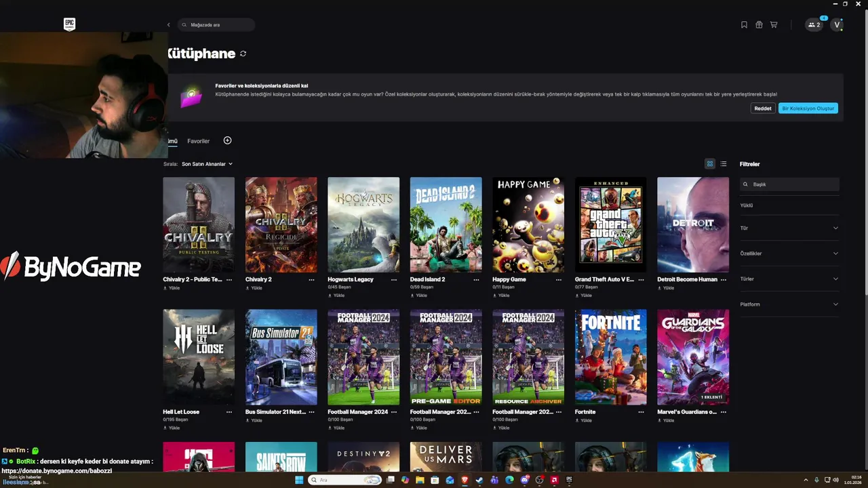This screenshot has height=488, width=868.
Task: Install Hogwarts Legacy via Yükle
Action: tap(336, 296)
